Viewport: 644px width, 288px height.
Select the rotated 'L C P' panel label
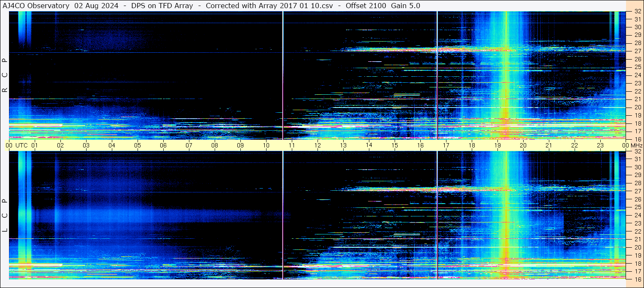tap(5, 216)
